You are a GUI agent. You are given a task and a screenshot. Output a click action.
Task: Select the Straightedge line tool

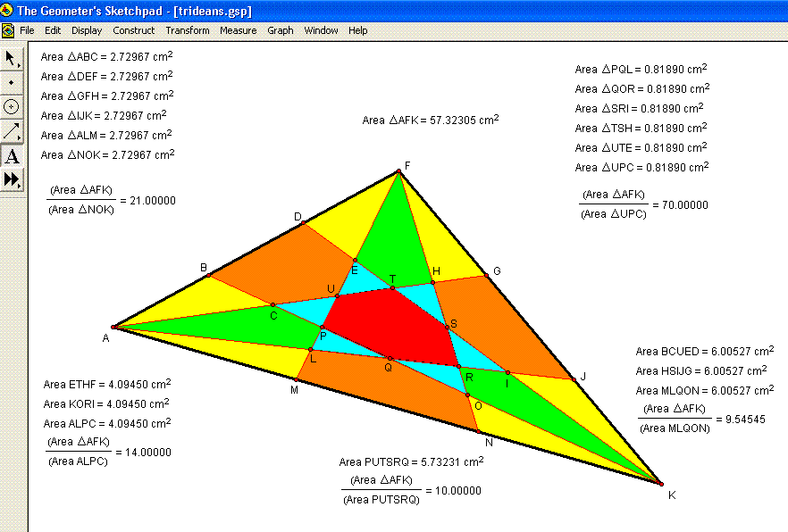point(12,131)
